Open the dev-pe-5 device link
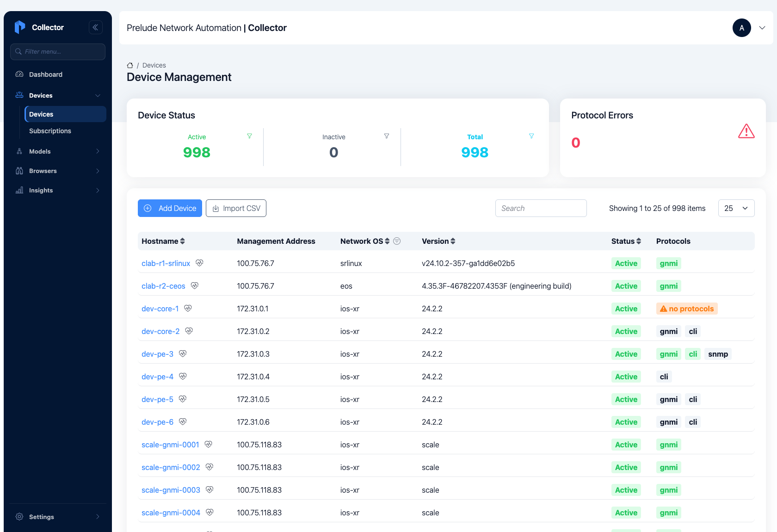 [x=157, y=399]
